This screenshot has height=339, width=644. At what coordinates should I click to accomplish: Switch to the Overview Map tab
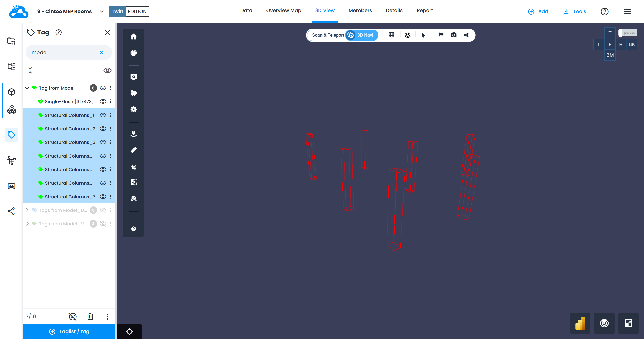tap(284, 11)
